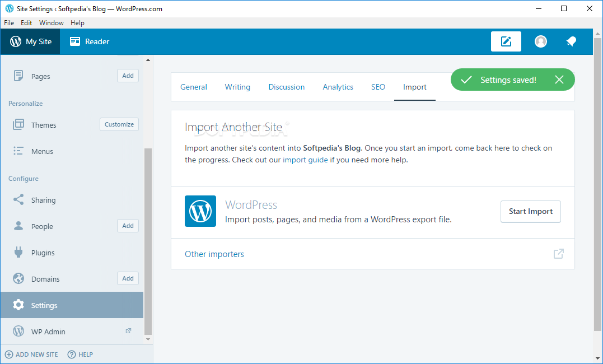The width and height of the screenshot is (603, 364).
Task: Click Other importers external link icon
Action: point(558,254)
